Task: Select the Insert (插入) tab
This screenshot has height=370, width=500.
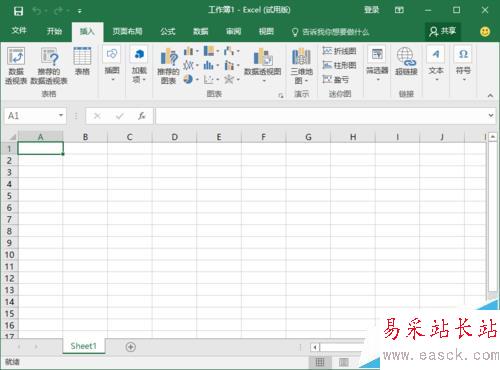Action: click(x=87, y=32)
